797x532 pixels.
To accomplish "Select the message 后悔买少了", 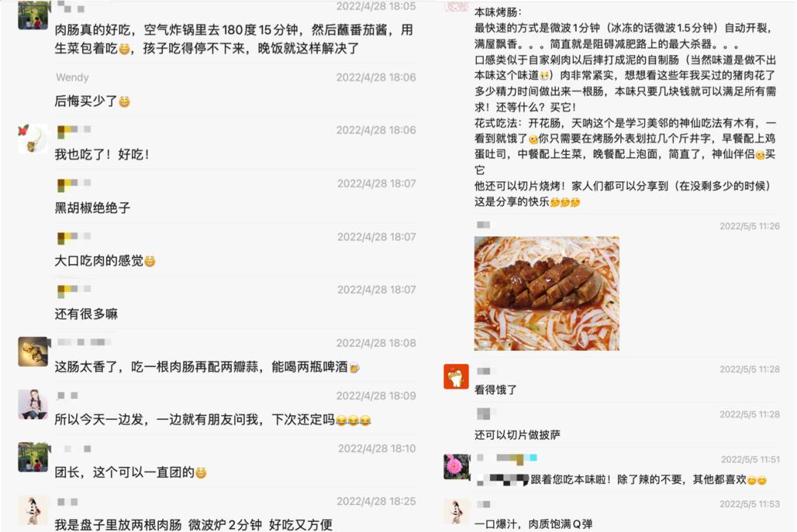I will pyautogui.click(x=92, y=101).
